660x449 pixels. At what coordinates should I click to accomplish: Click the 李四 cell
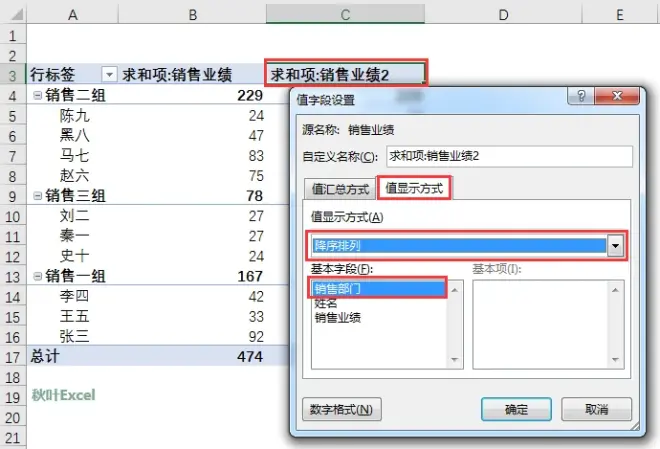(x=74, y=296)
